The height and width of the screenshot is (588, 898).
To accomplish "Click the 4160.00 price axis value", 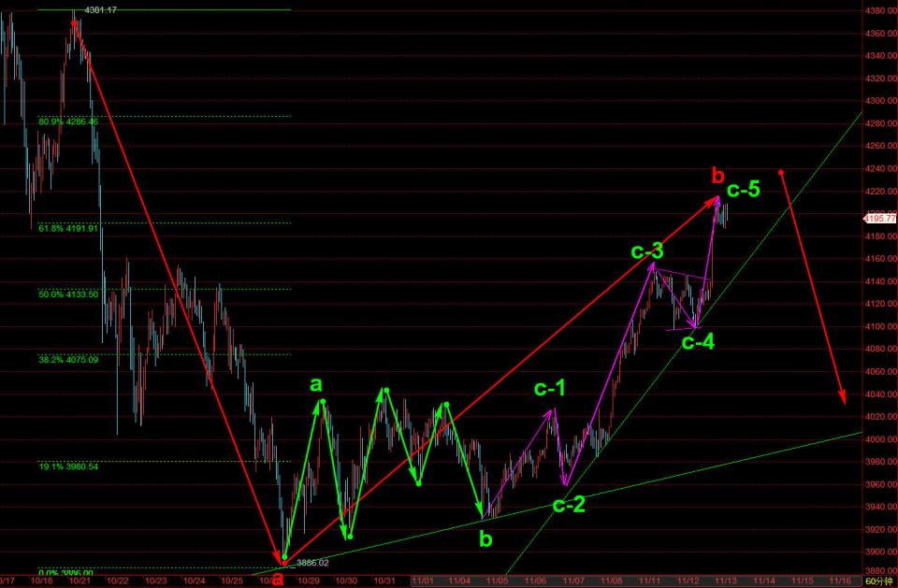I will (881, 259).
